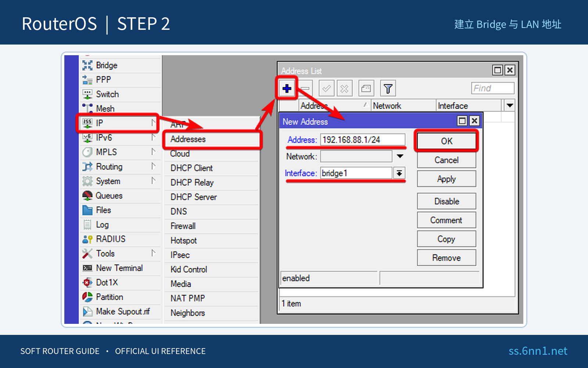Open Media in the IP submenu

click(211, 284)
